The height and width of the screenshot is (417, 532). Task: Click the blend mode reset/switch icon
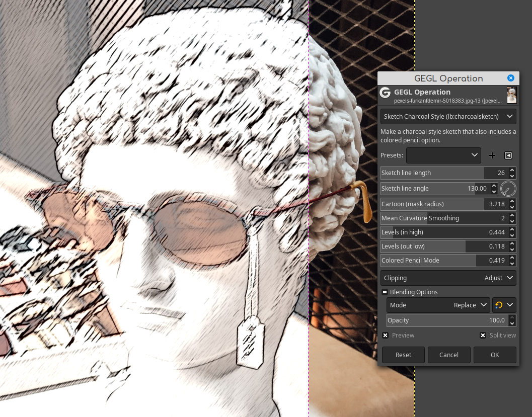[x=498, y=305]
